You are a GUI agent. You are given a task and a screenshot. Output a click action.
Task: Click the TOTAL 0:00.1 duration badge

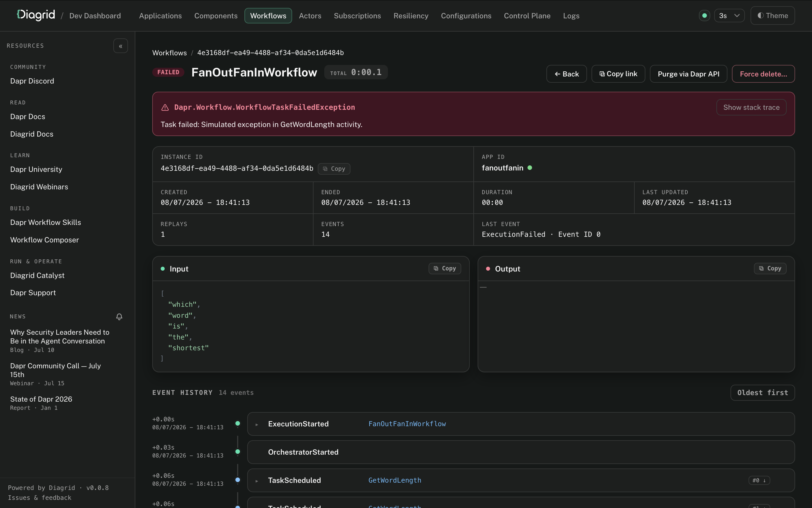(356, 72)
